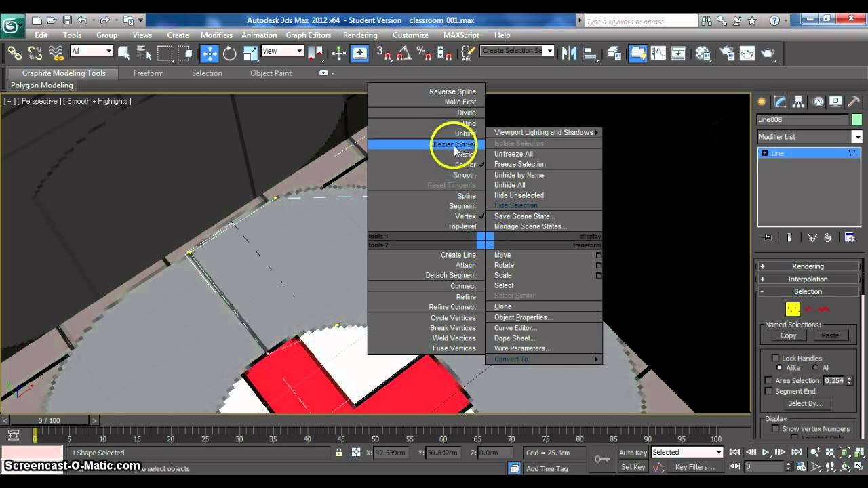Toggle the Auto Key button
This screenshot has width=868, height=488.
tap(633, 453)
